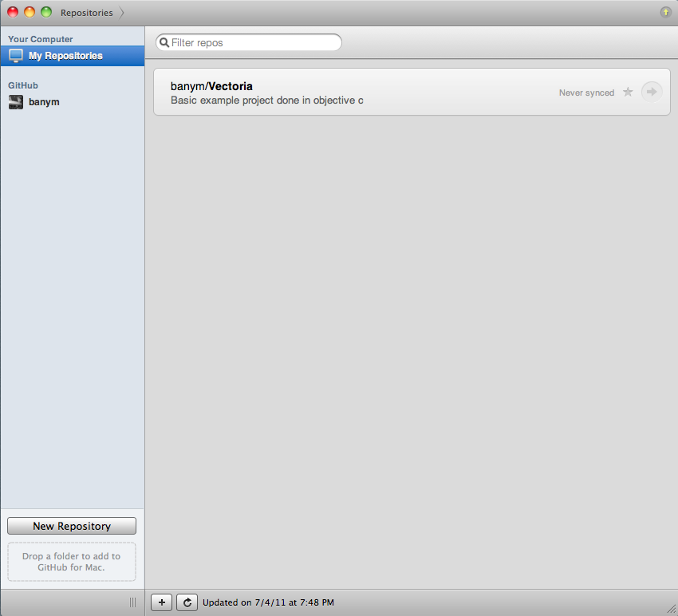Viewport: 678px width, 616px height.
Task: Click the Your Computer section header
Action: point(40,39)
